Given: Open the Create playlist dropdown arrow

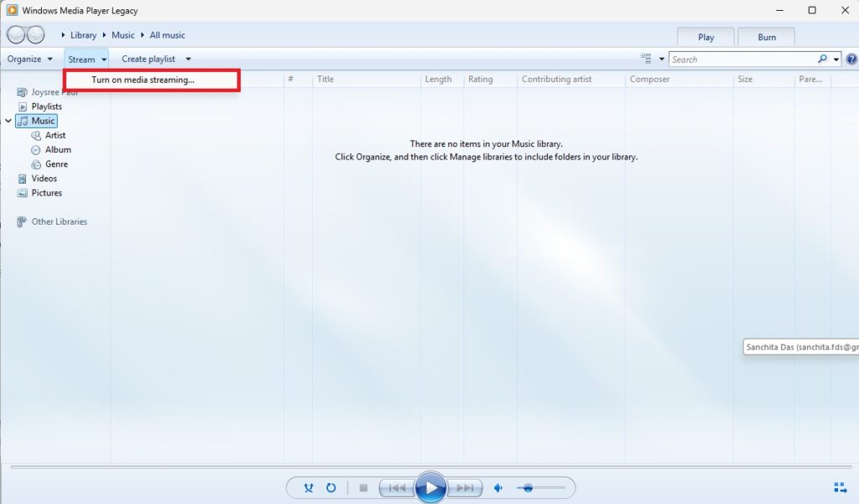Looking at the screenshot, I should 188,59.
